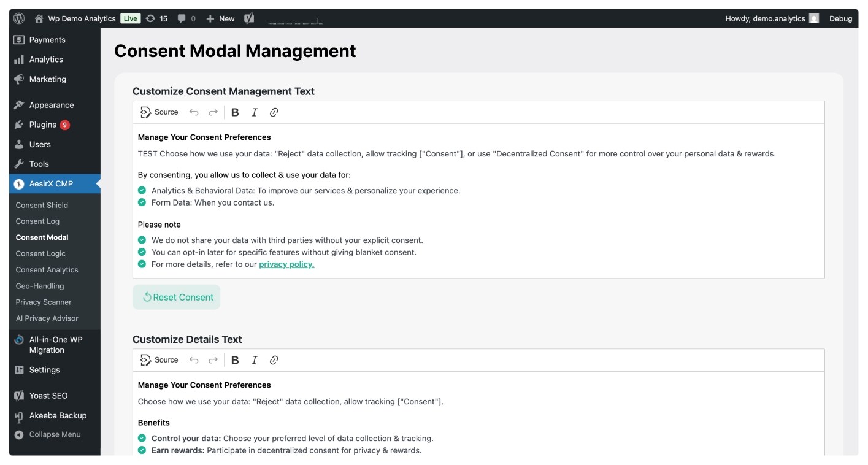This screenshot has width=868, height=465.
Task: Open the privacy policy link
Action: [286, 264]
